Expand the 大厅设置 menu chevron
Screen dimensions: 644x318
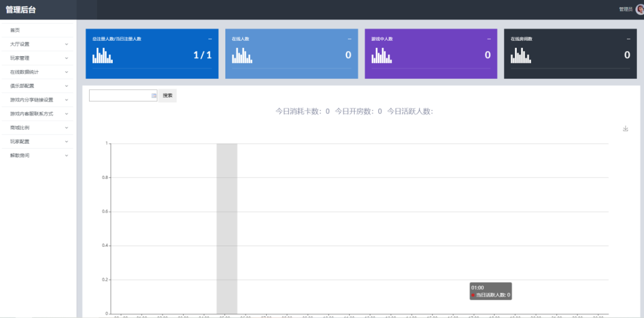[x=67, y=44]
